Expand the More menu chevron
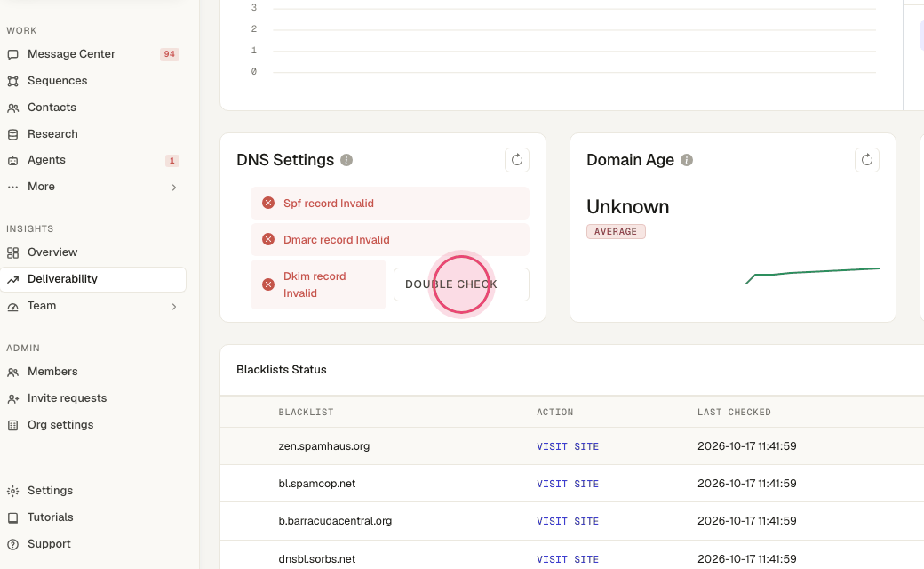The height and width of the screenshot is (569, 924). 174,188
